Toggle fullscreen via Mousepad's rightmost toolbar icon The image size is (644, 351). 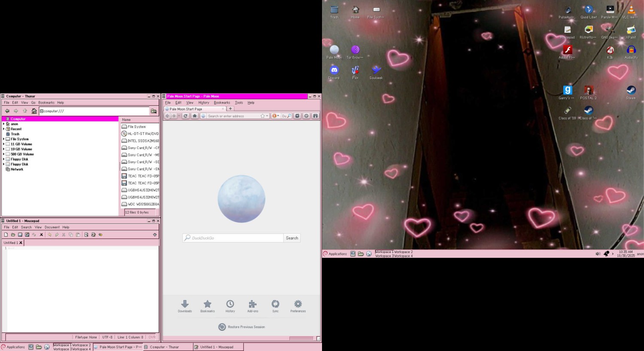155,235
